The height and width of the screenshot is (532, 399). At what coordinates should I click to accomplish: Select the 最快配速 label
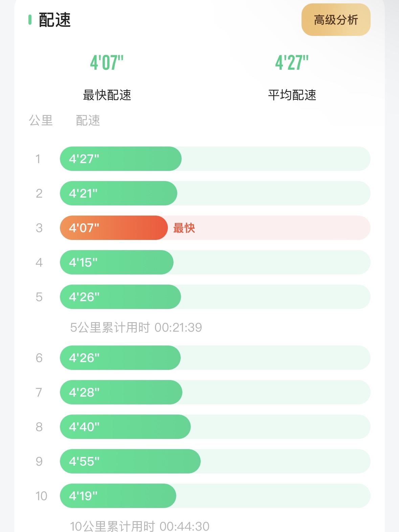(x=107, y=95)
